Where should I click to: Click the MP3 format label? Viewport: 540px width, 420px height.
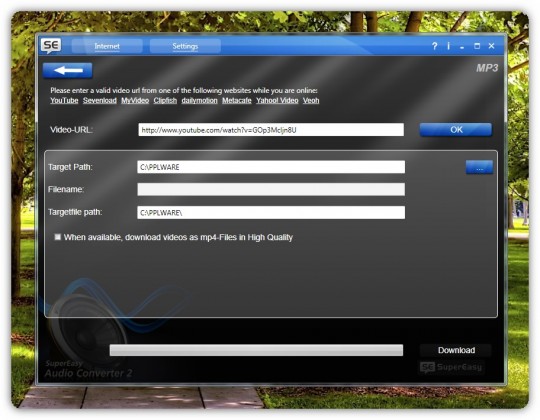487,68
